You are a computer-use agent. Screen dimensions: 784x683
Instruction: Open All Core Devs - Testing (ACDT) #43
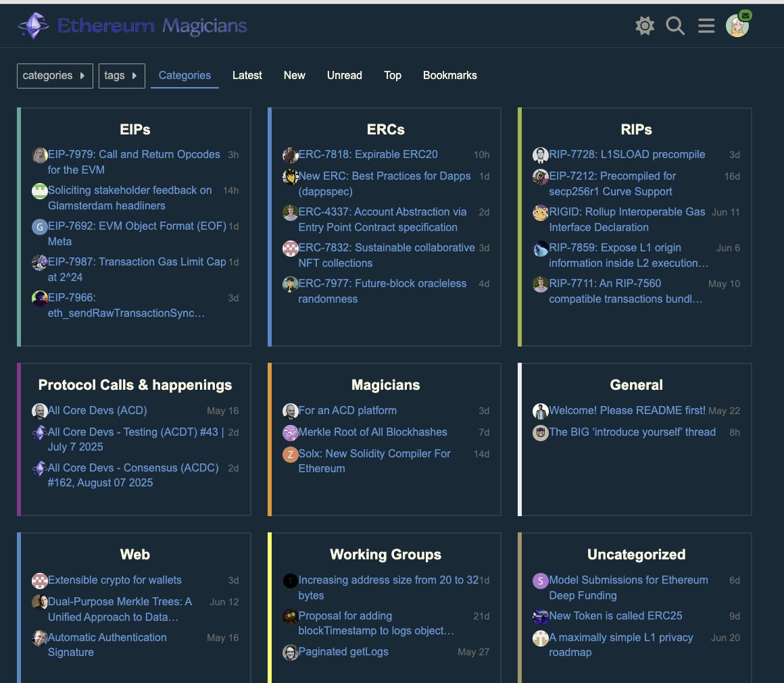pyautogui.click(x=136, y=439)
